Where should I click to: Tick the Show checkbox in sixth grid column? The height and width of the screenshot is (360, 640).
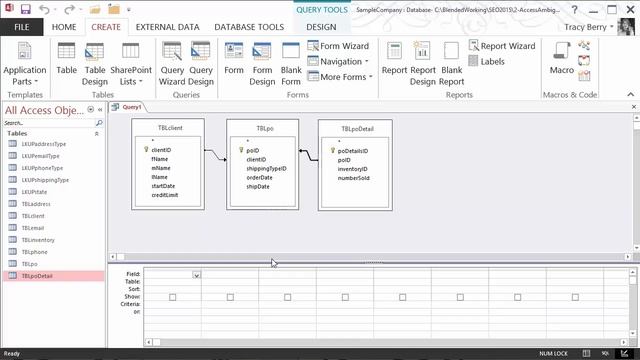point(460,297)
